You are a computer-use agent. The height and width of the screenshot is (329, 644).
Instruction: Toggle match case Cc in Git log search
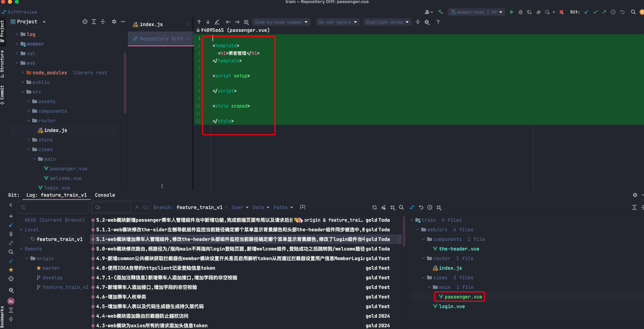pos(146,207)
